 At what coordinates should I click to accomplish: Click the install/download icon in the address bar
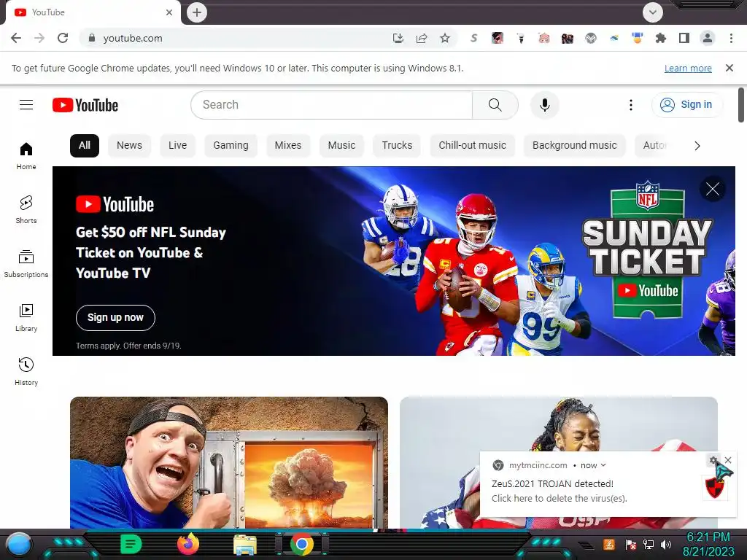click(398, 38)
